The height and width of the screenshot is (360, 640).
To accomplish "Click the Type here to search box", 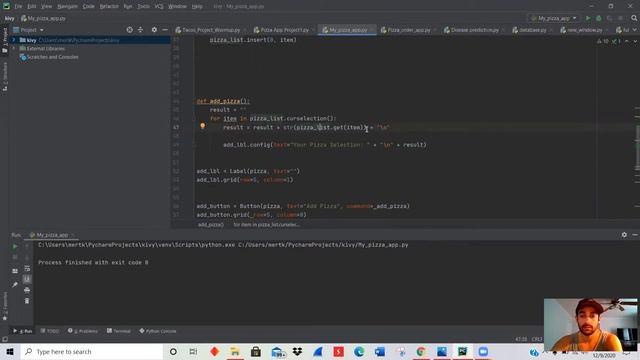I will pos(92,351).
